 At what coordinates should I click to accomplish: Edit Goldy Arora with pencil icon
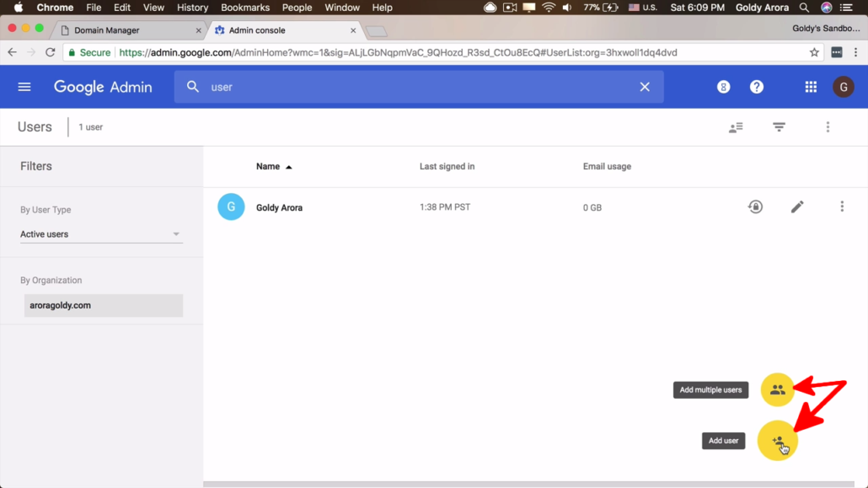pos(797,206)
